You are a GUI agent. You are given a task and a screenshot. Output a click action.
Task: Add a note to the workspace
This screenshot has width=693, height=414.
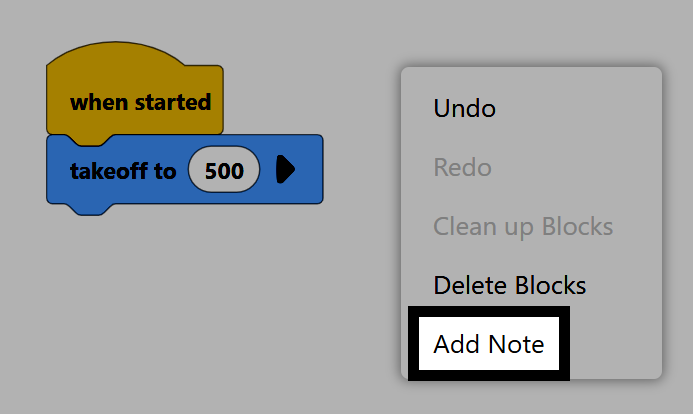pyautogui.click(x=489, y=345)
